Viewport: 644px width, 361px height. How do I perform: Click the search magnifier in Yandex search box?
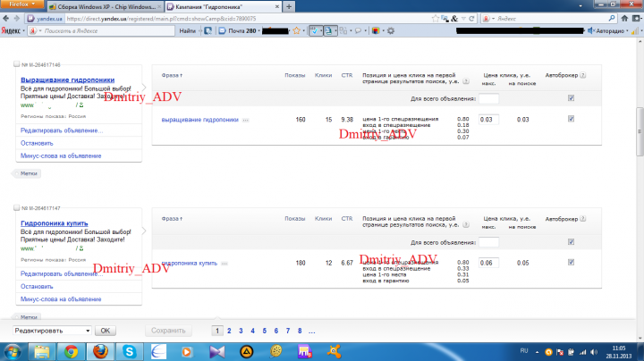click(x=612, y=19)
